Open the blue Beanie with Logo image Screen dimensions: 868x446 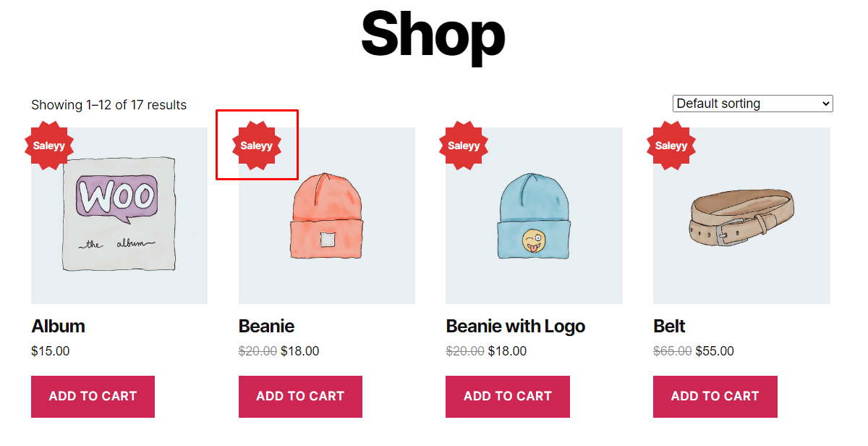(534, 214)
